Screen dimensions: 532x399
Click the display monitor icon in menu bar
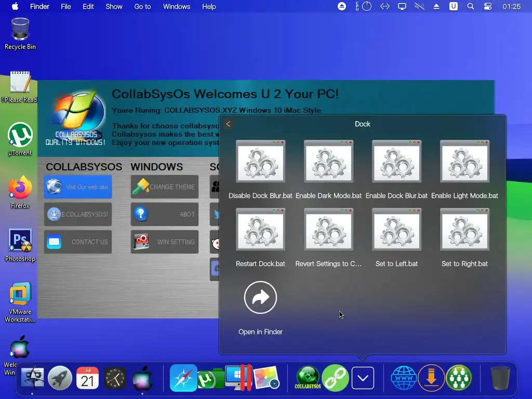pyautogui.click(x=402, y=6)
